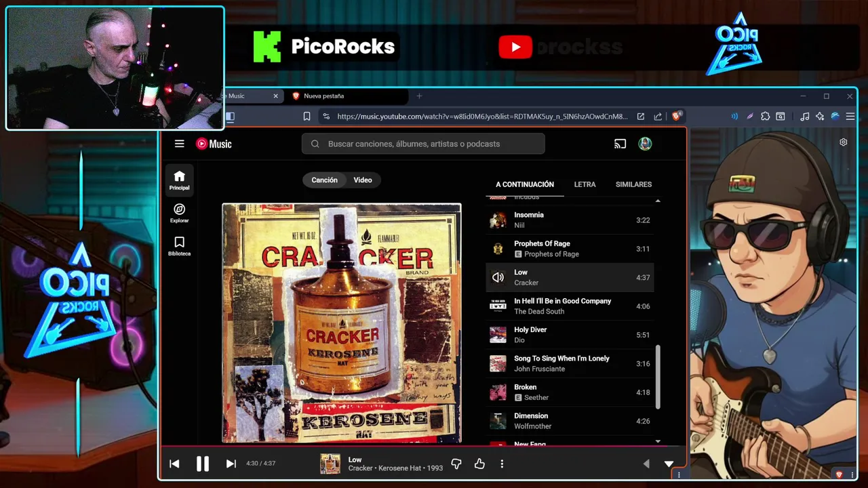The image size is (868, 488).
Task: Play Dimension by Wolfmother
Action: point(570,421)
